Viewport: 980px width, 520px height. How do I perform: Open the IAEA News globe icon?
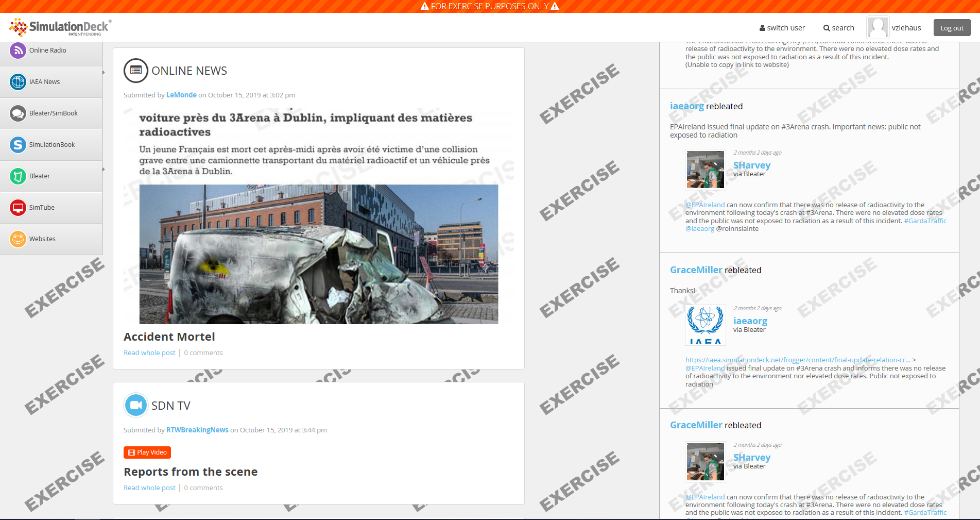click(x=18, y=82)
